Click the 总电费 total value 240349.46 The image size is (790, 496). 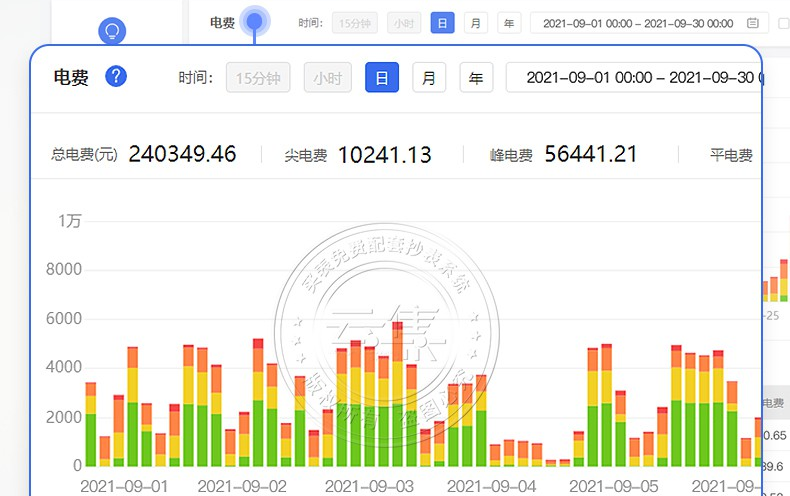pyautogui.click(x=182, y=154)
